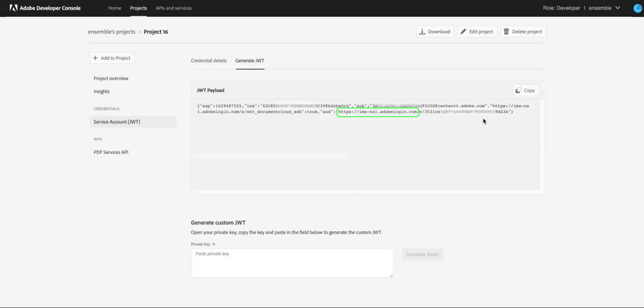Click the Adobe logo icon

(x=13, y=8)
